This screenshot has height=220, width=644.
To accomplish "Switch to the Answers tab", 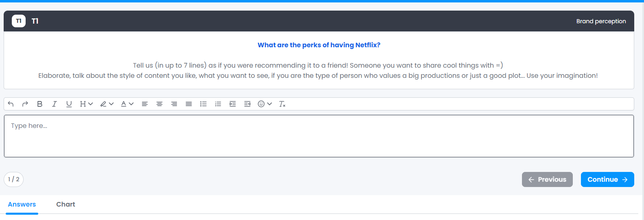I will [x=22, y=205].
